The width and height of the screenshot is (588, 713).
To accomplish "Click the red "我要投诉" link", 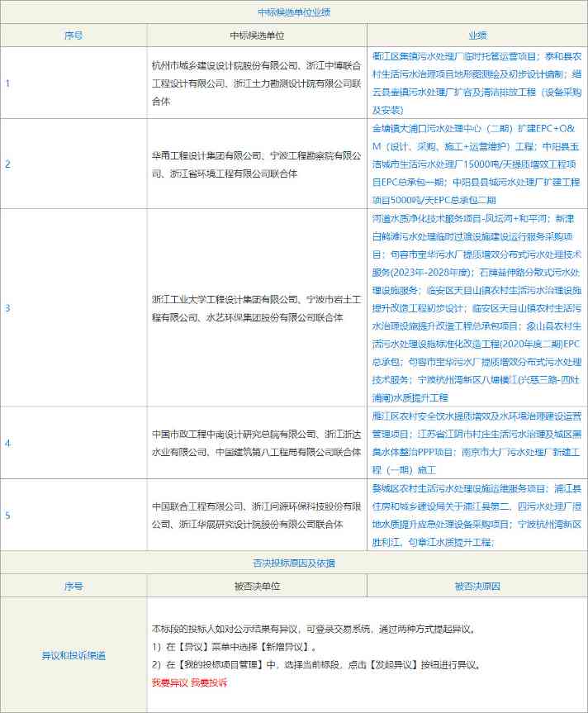I will coord(209,682).
